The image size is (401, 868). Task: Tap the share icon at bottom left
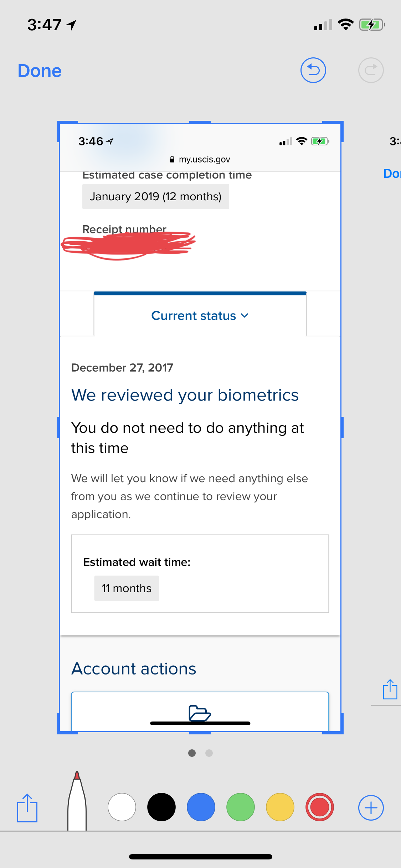pyautogui.click(x=27, y=808)
